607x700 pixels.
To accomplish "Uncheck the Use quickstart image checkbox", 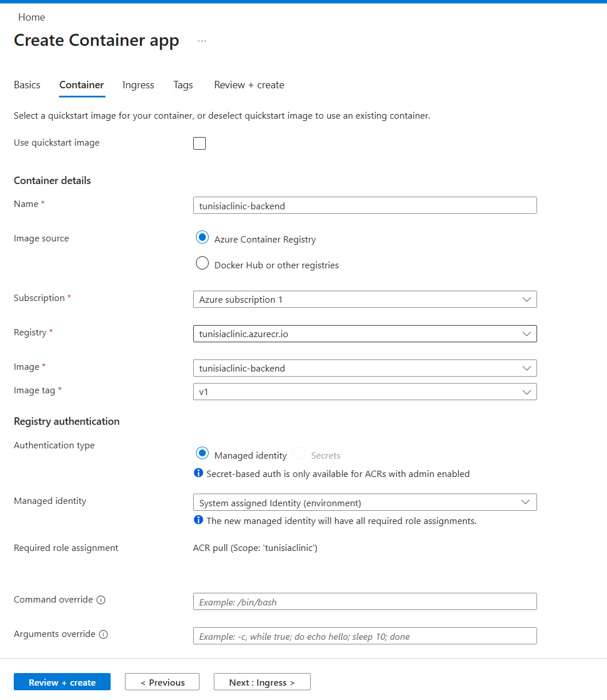I will coord(199,143).
